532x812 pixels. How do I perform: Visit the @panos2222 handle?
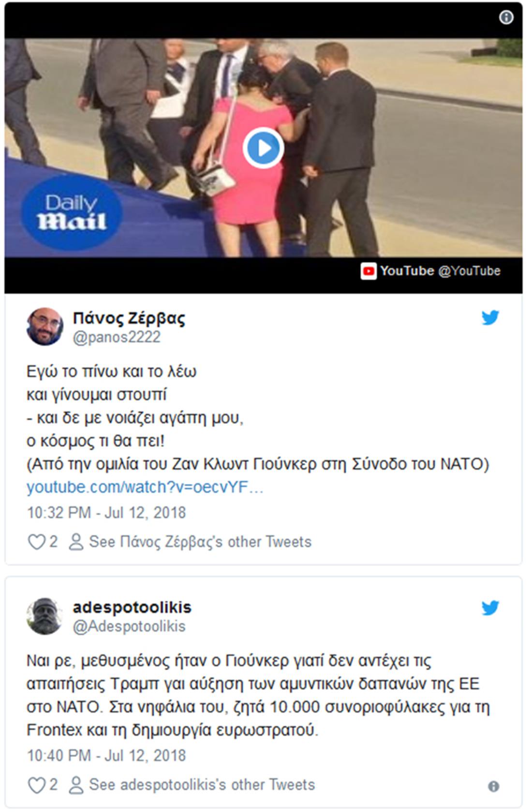coord(117,337)
